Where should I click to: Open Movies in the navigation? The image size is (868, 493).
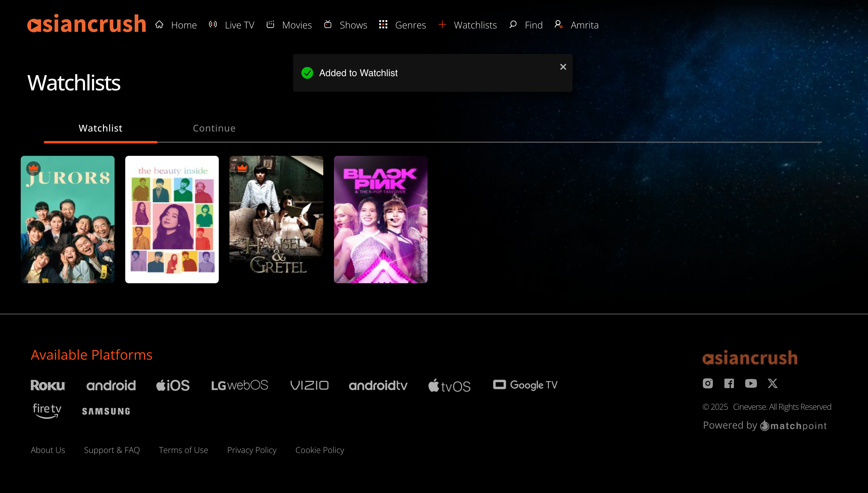point(297,25)
